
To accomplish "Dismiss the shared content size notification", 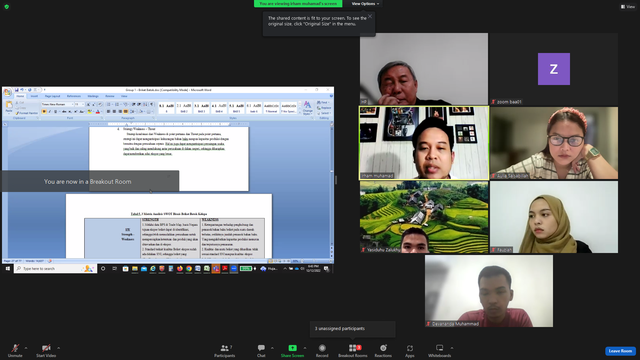I will click(x=370, y=16).
